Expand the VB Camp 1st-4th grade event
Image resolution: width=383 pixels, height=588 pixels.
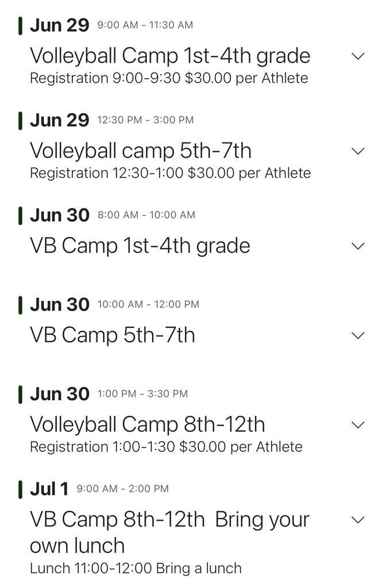358,245
